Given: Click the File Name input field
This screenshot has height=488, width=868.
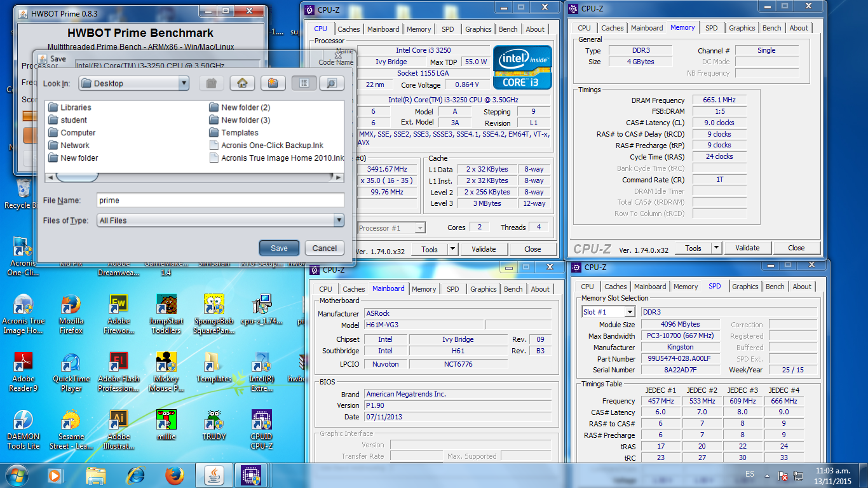Looking at the screenshot, I should [220, 200].
